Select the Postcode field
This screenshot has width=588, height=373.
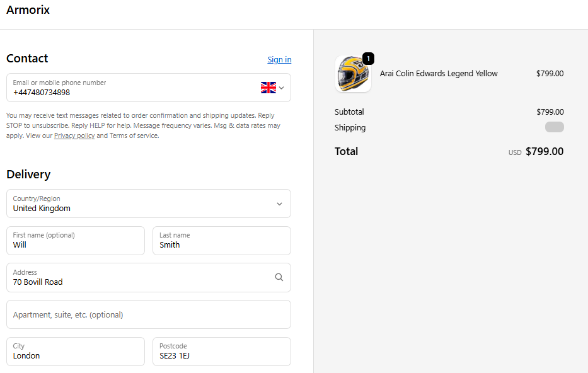pyautogui.click(x=222, y=352)
